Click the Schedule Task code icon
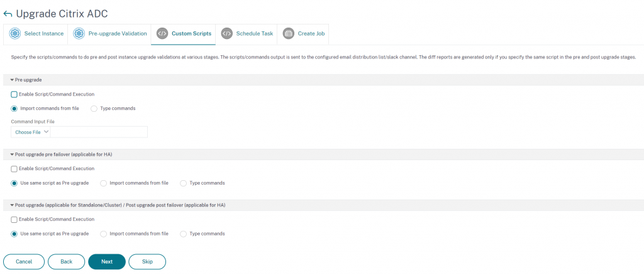The width and height of the screenshot is (644, 275). point(226,34)
